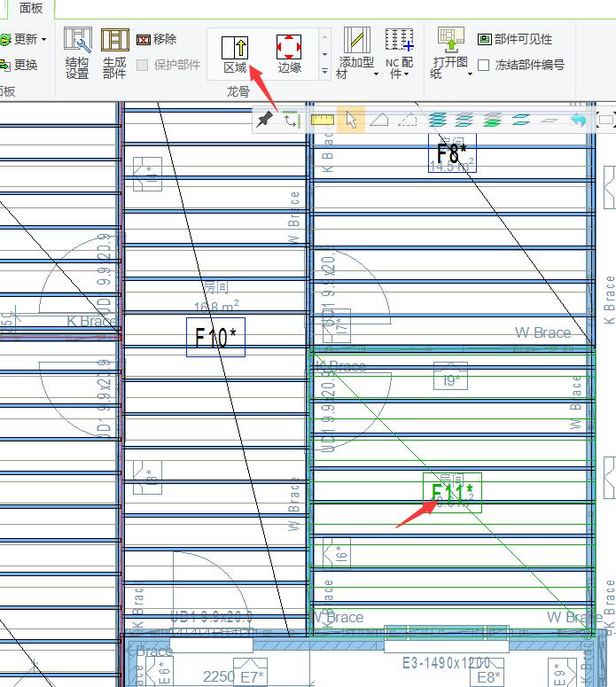The width and height of the screenshot is (616, 687).
Task: Click the 16.8 m² room area text
Action: tap(216, 307)
